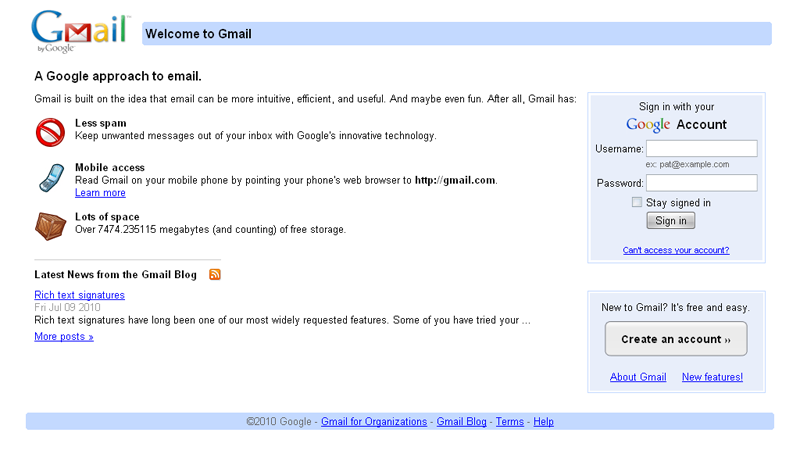Image resolution: width=800 pixels, height=454 pixels.
Task: Focus the Password input field
Action: coord(701,183)
